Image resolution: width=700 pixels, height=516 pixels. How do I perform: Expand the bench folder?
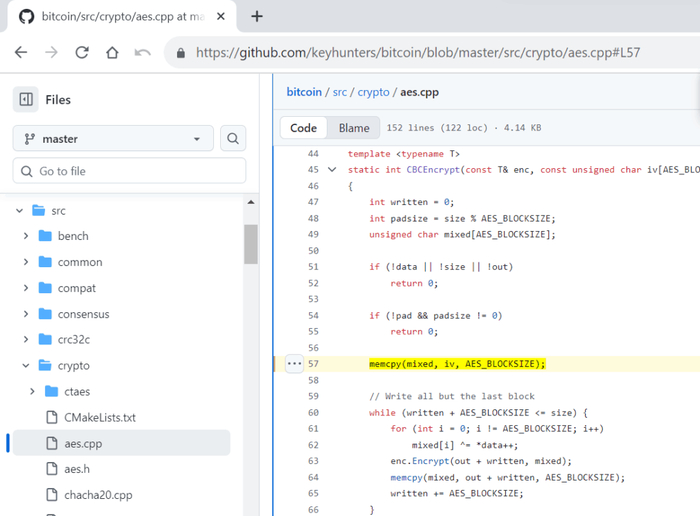pyautogui.click(x=26, y=236)
